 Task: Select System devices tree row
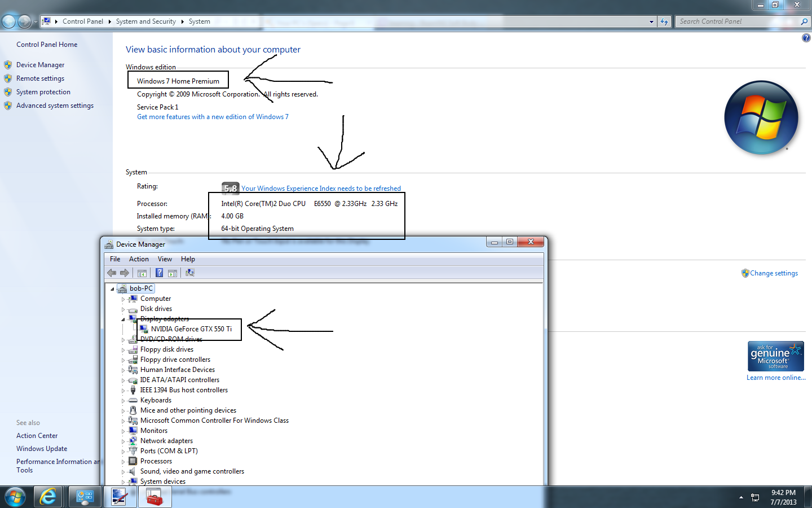point(163,481)
